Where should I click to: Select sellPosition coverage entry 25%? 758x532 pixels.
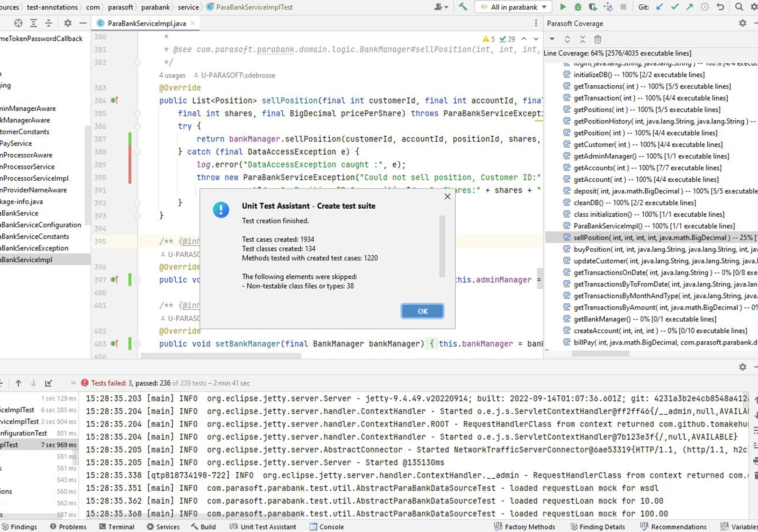(x=651, y=237)
